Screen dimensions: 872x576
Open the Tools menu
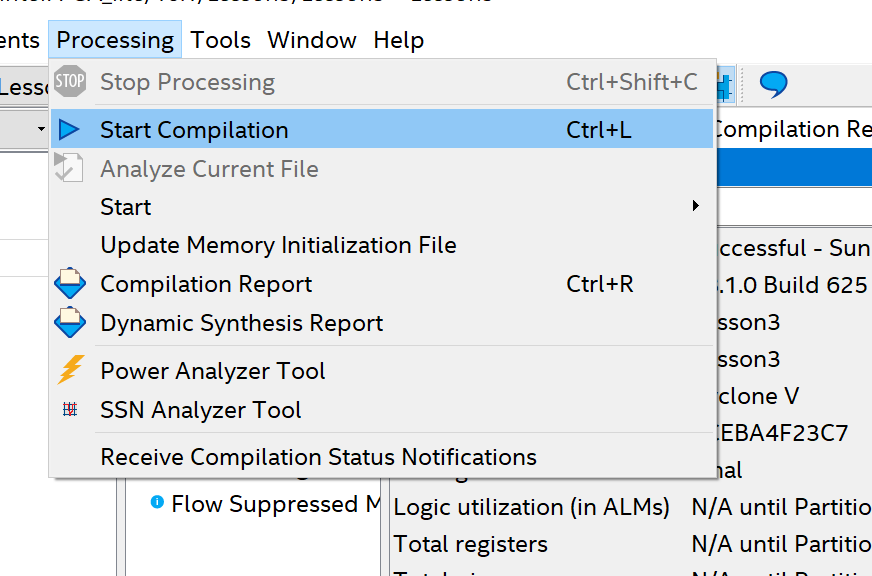[221, 40]
